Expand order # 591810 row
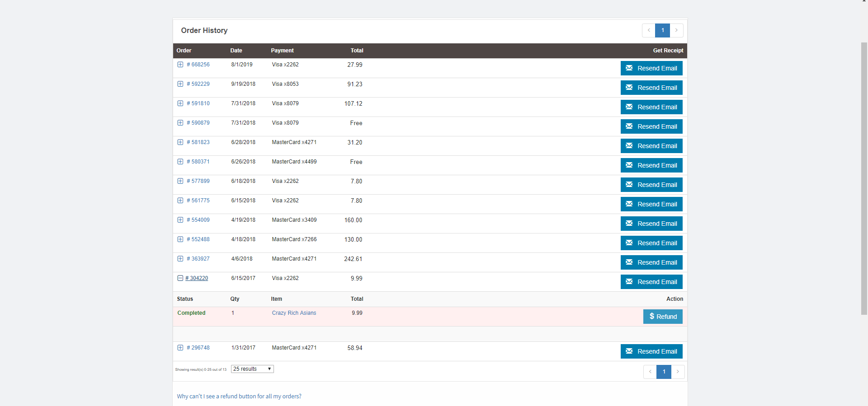This screenshot has width=868, height=406. 180,103
